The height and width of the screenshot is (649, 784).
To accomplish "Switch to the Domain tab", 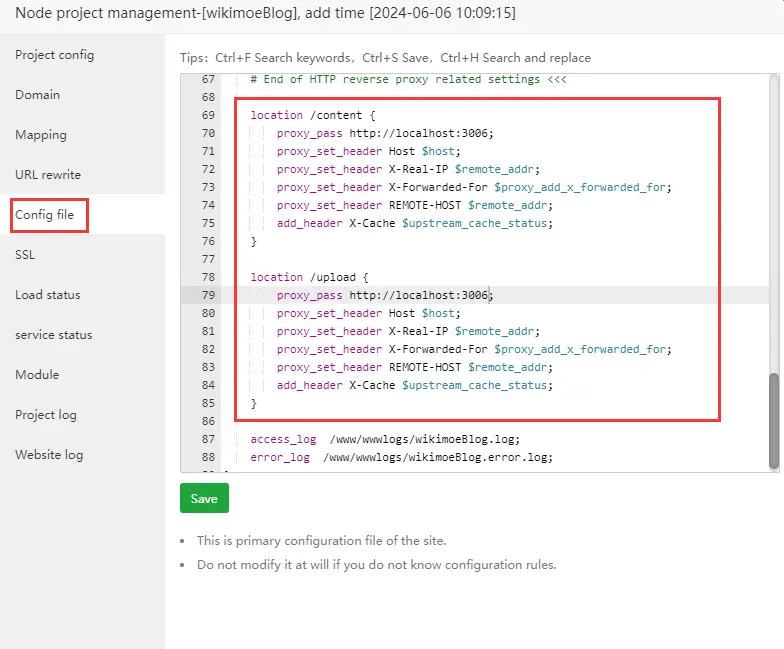I will point(37,95).
